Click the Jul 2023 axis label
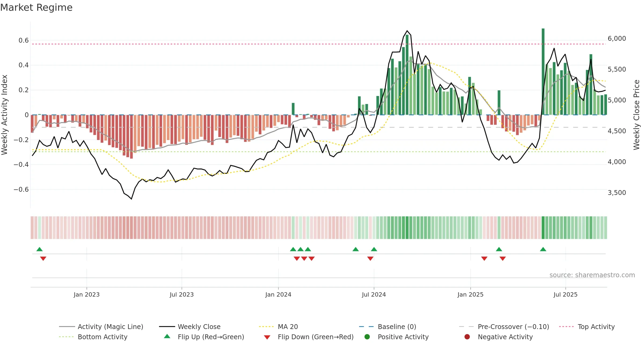The width and height of the screenshot is (644, 362). pos(182,295)
